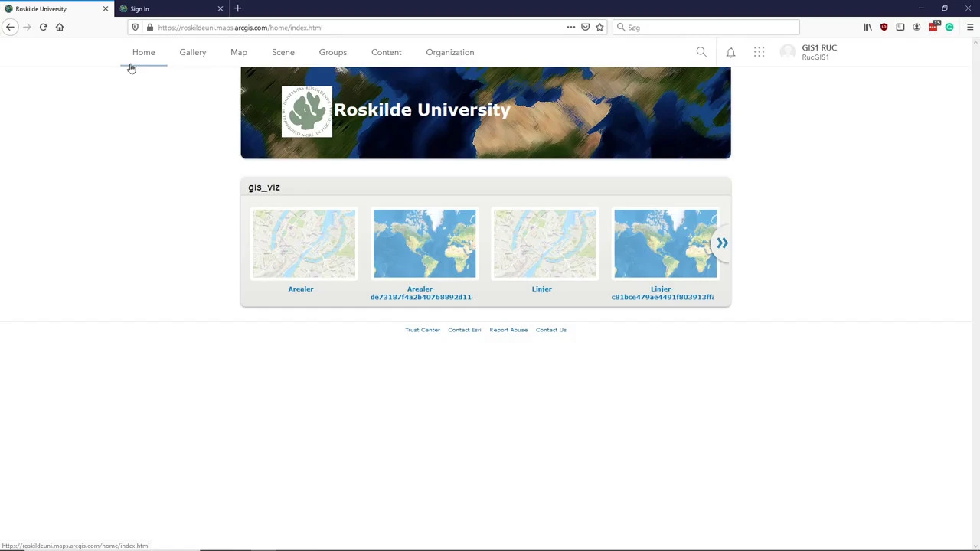Click the browser home icon
980x551 pixels.
60,27
